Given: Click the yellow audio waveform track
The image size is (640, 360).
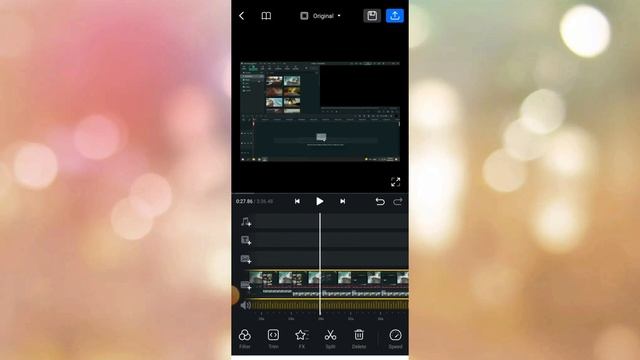Looking at the screenshot, I should pyautogui.click(x=329, y=305).
